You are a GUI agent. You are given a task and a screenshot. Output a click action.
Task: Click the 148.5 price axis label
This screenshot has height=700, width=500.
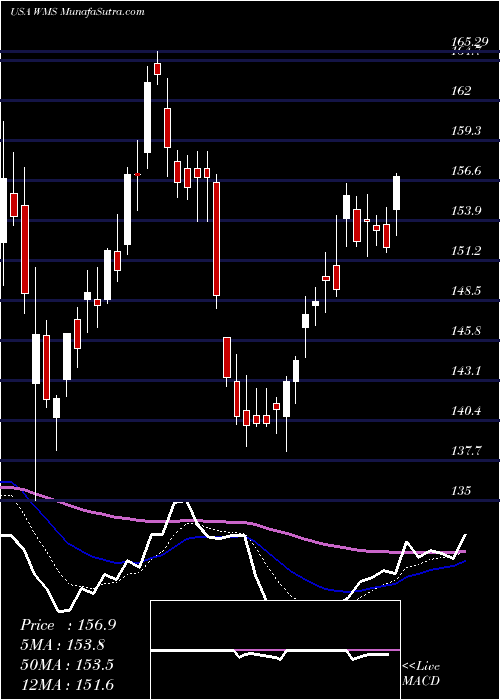tap(466, 291)
